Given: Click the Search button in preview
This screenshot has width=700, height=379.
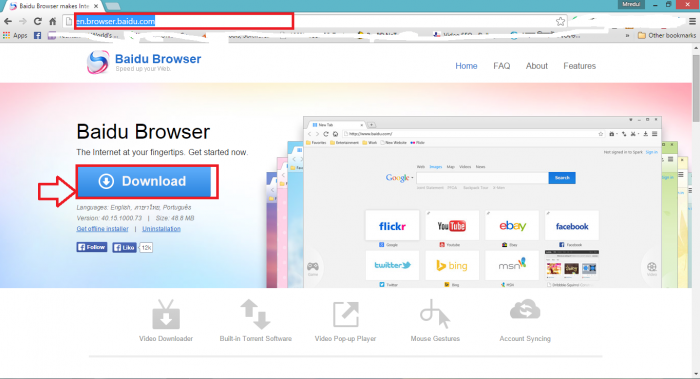Looking at the screenshot, I should click(x=562, y=178).
